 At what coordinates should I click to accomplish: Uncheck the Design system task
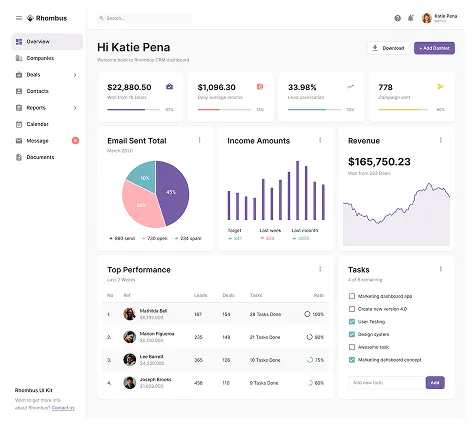coord(352,334)
